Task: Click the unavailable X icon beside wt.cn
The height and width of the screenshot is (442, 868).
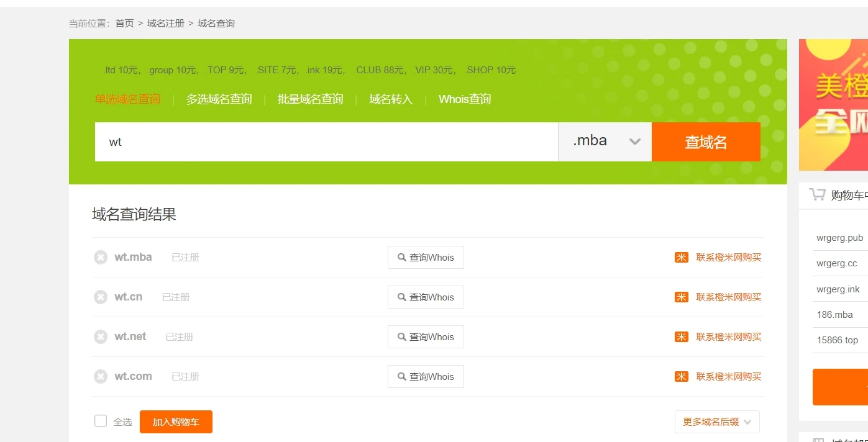Action: point(101,297)
